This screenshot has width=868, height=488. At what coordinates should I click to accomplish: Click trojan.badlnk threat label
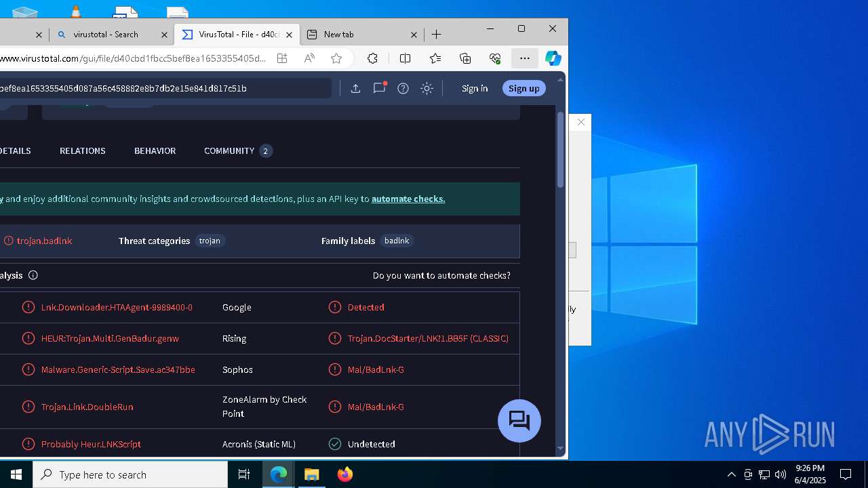point(44,241)
